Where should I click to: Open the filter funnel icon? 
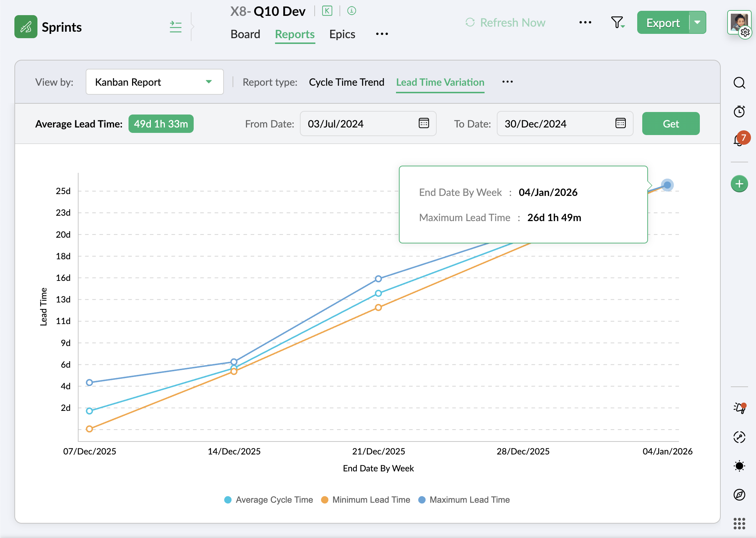point(617,23)
